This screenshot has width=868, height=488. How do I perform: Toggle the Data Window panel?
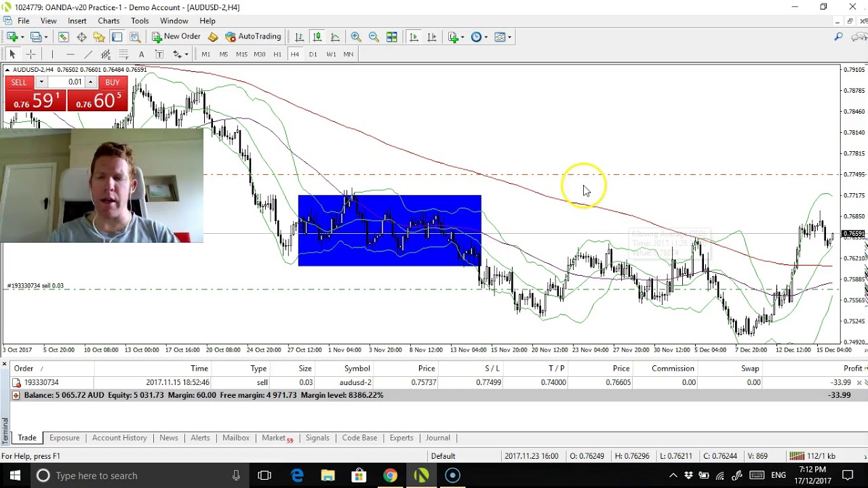(81, 37)
